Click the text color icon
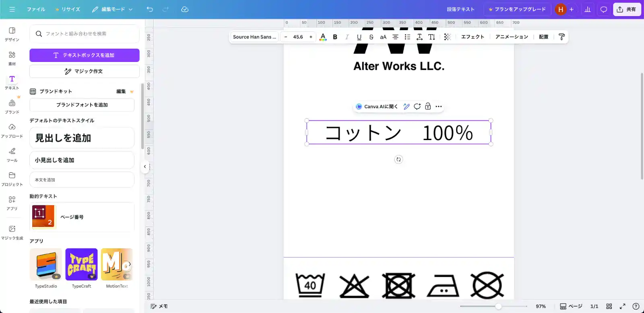Screen dimensions: 644x313 [x=323, y=37]
